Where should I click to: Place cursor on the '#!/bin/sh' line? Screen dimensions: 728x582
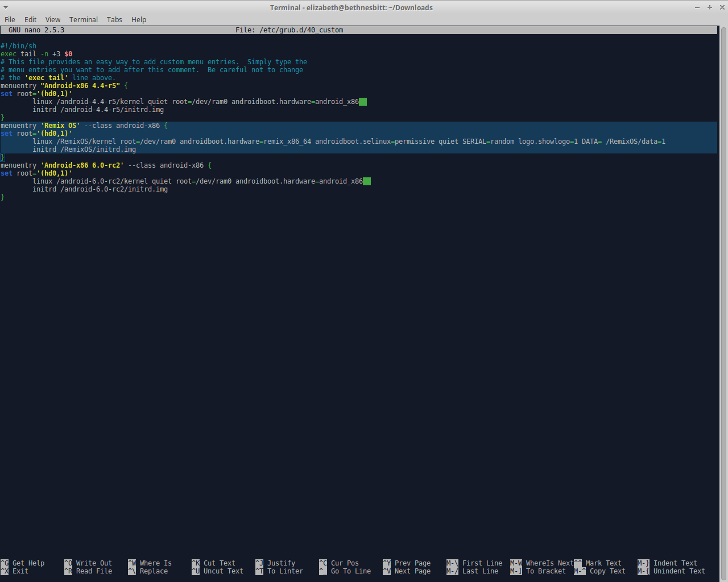(18, 46)
